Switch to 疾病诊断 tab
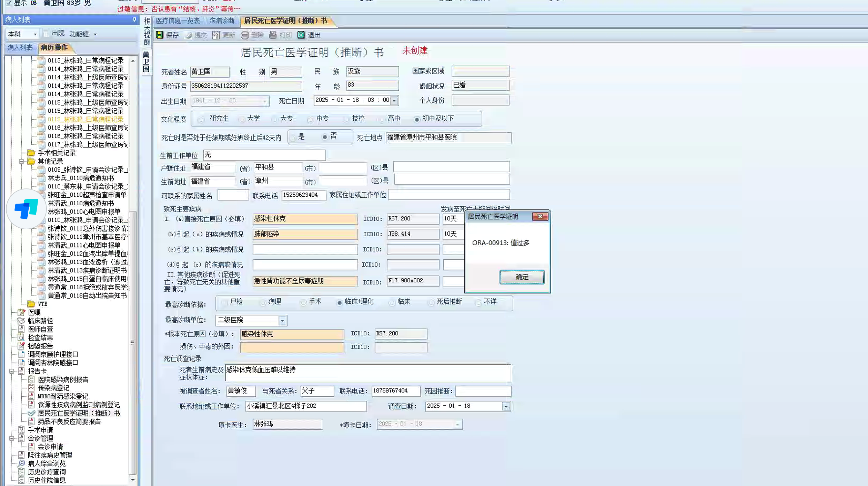 [222, 21]
